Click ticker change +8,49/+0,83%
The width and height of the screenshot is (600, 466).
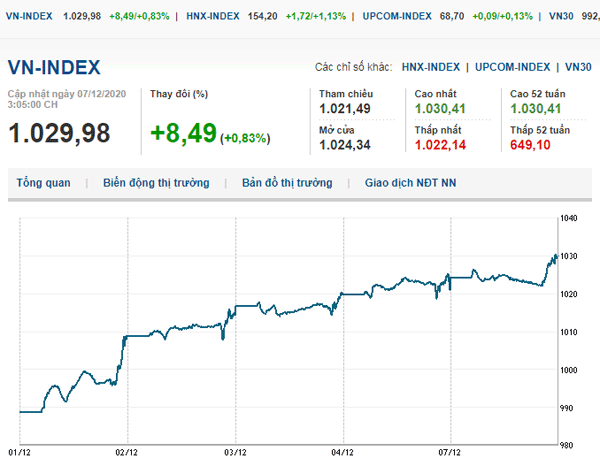pyautogui.click(x=139, y=16)
